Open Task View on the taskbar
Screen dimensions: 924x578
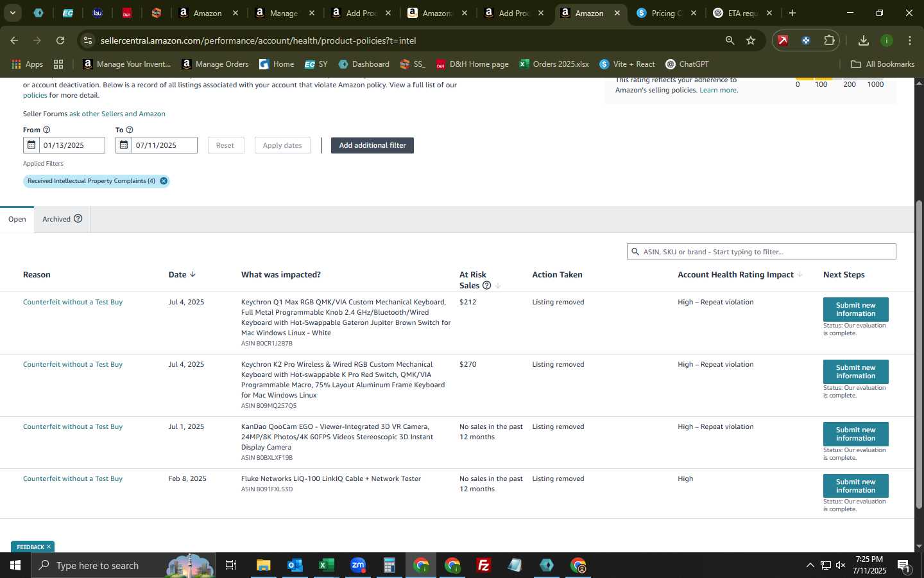pos(231,565)
